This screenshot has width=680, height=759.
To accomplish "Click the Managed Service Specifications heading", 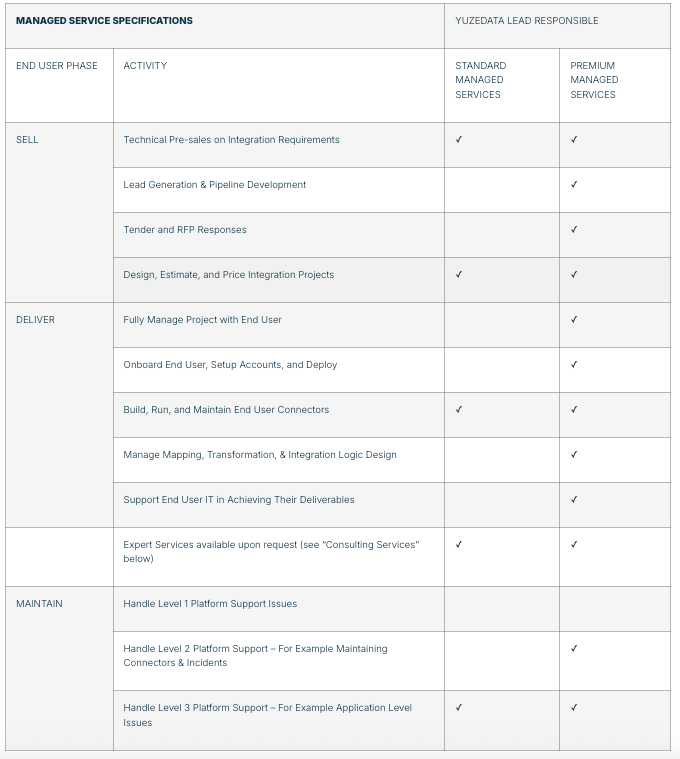I will coord(104,20).
